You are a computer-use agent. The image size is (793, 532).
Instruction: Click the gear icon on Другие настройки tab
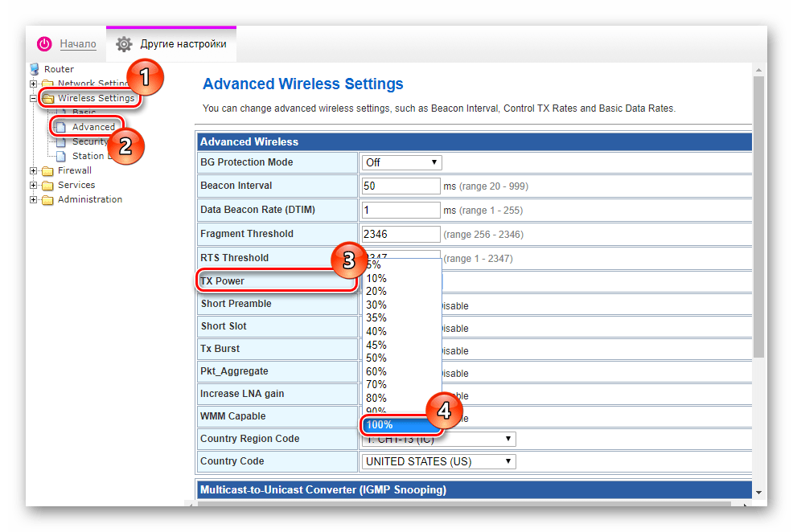click(x=124, y=44)
